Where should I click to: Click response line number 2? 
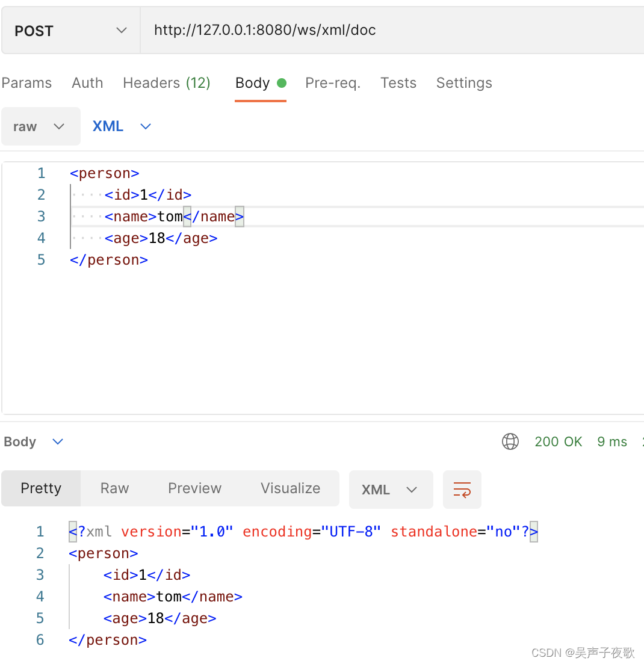pos(40,553)
